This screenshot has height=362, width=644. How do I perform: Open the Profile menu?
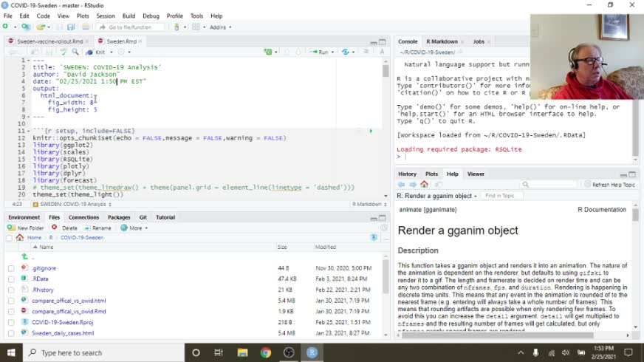pos(174,16)
